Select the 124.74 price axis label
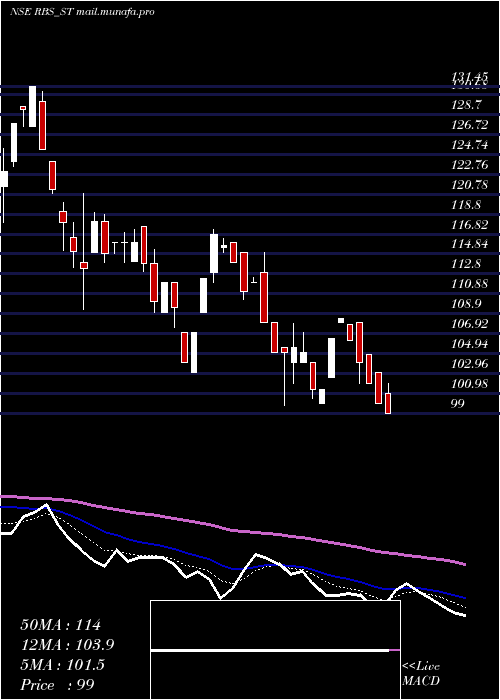 point(470,145)
